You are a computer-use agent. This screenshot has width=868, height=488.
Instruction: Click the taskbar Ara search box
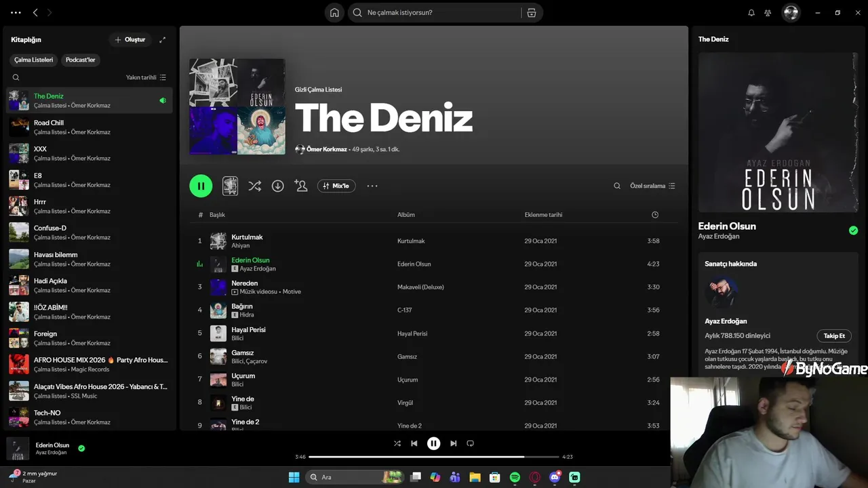(x=354, y=477)
